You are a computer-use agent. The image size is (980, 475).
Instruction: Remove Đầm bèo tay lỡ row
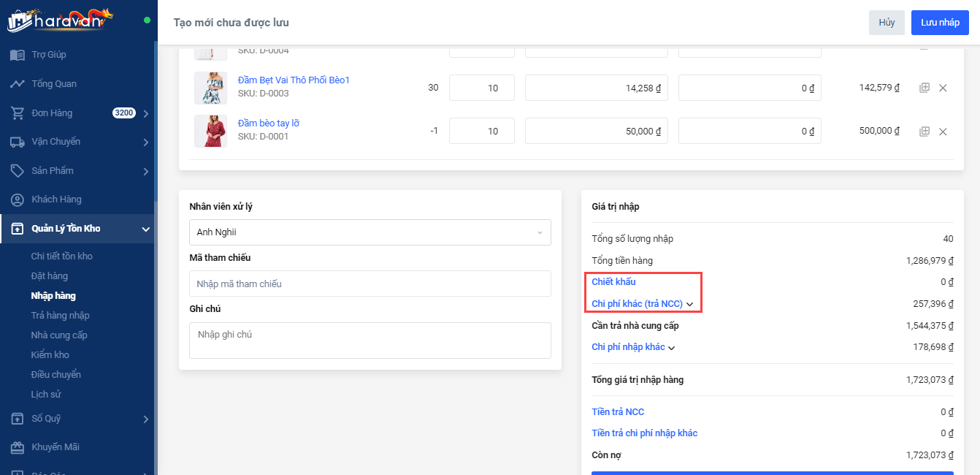[x=943, y=132]
